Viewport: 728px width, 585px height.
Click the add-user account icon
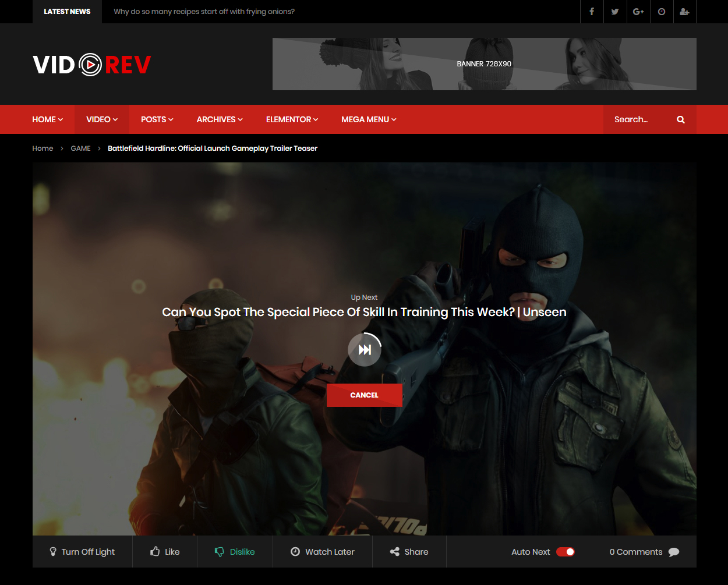click(x=684, y=12)
